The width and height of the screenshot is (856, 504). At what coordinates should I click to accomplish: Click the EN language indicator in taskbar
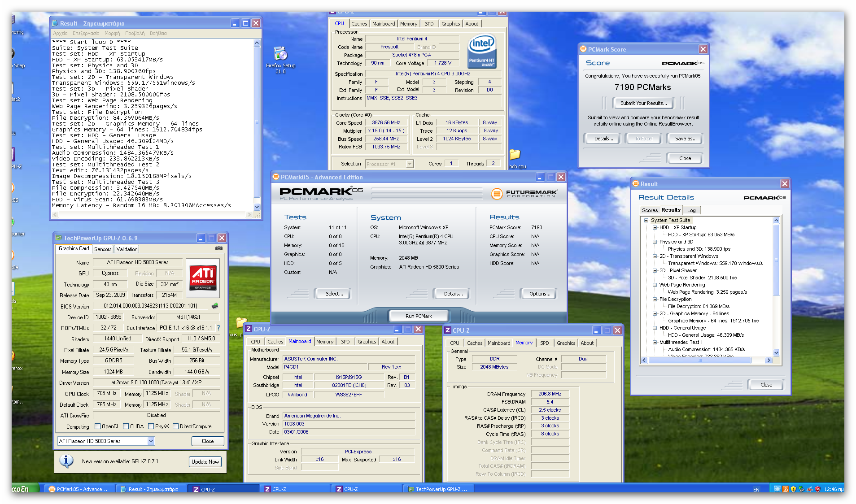[756, 489]
